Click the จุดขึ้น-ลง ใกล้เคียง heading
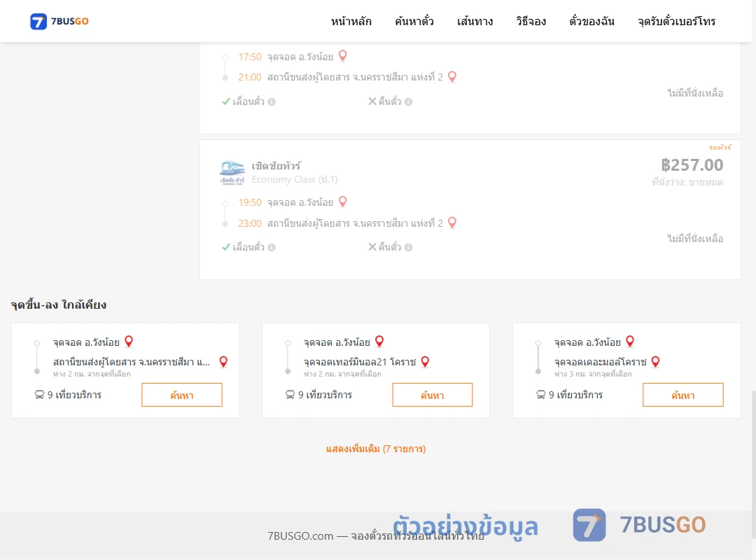This screenshot has height=560, width=756. coord(58,304)
